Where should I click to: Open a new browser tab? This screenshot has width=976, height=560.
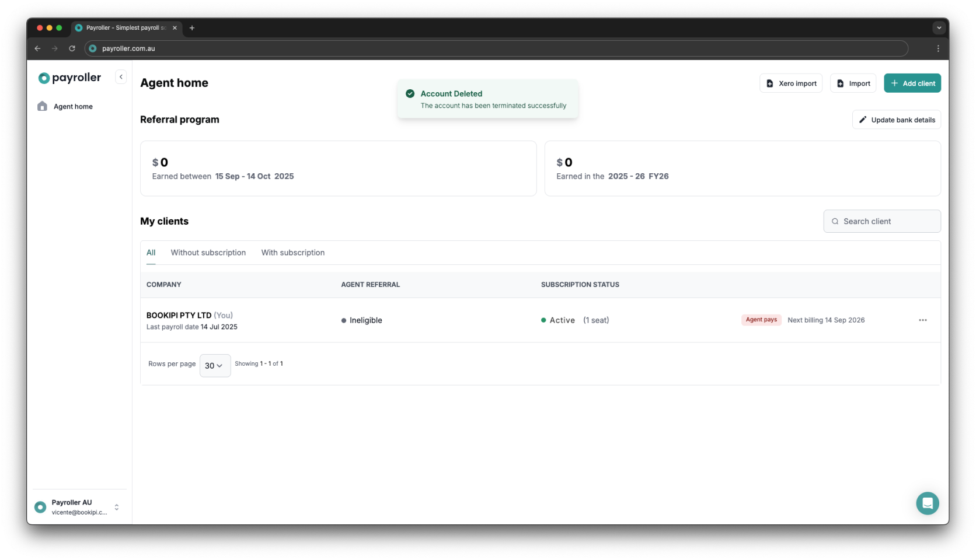point(192,28)
